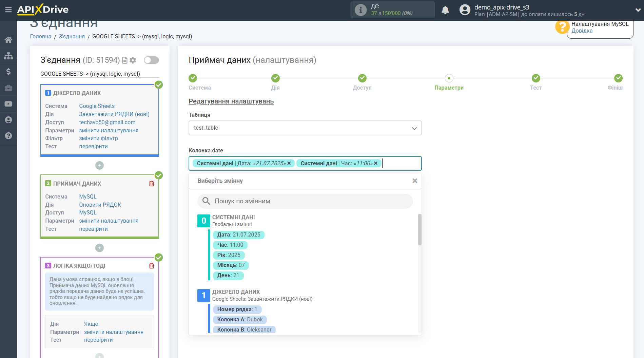Delete the Логіка якщо/тоді block

pyautogui.click(x=152, y=266)
